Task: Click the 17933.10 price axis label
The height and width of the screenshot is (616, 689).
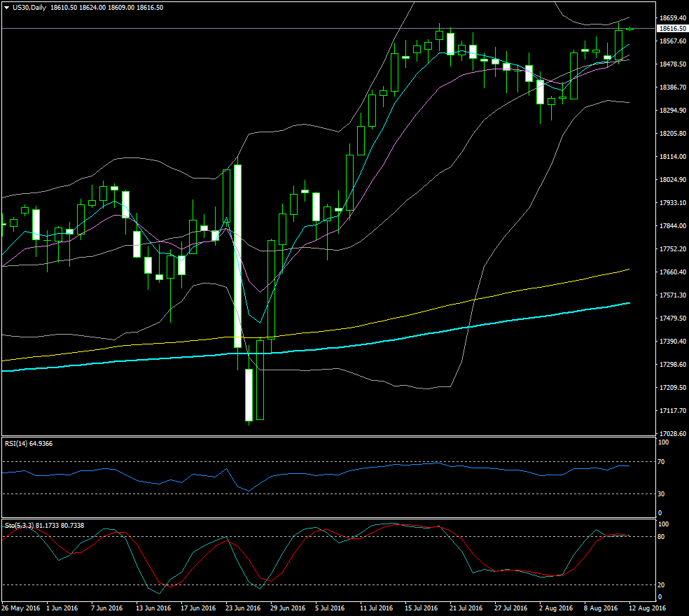Action: coord(673,202)
